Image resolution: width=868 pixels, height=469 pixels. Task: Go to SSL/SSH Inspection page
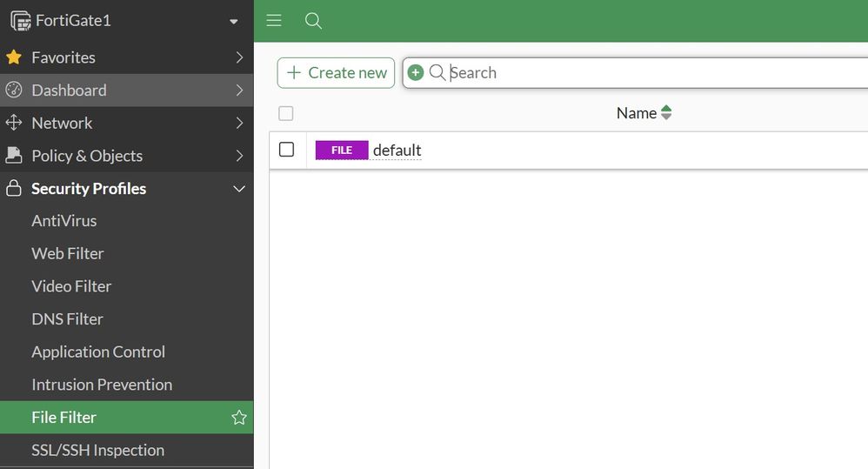point(97,450)
